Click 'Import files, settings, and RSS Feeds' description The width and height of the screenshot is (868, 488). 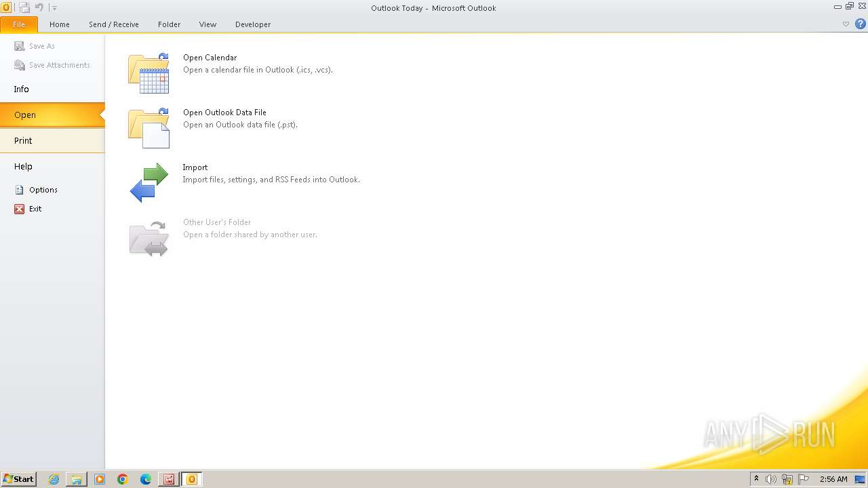click(271, 180)
